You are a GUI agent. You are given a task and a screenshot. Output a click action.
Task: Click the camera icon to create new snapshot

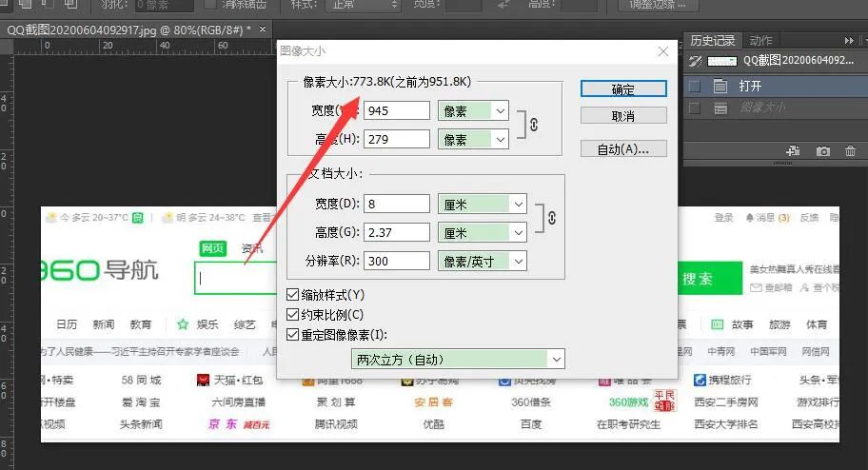pyautogui.click(x=822, y=150)
